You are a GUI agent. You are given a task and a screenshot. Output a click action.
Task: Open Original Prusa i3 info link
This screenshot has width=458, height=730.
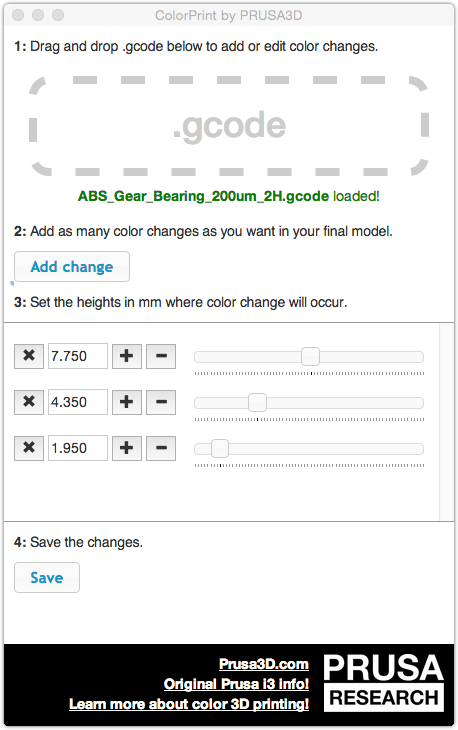pyautogui.click(x=236, y=684)
